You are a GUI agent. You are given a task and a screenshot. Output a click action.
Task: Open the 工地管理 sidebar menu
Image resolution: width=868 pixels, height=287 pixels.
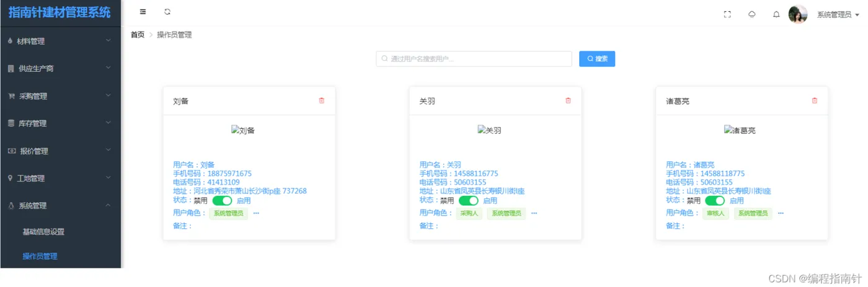[61, 178]
